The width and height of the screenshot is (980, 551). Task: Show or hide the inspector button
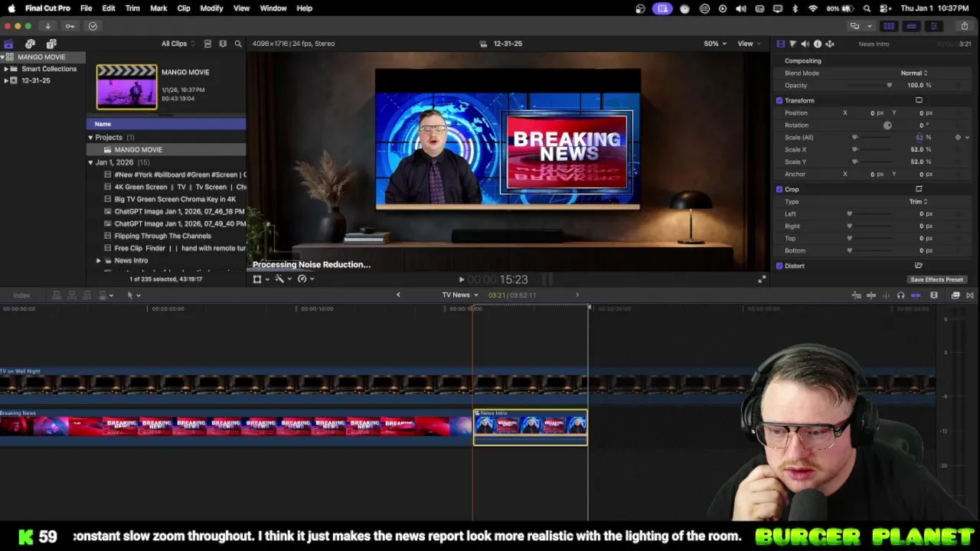pyautogui.click(x=933, y=26)
